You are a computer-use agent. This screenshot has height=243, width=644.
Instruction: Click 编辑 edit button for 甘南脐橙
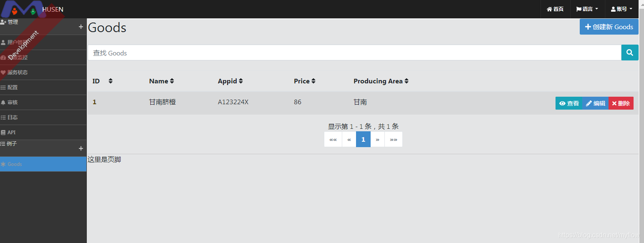coord(596,103)
